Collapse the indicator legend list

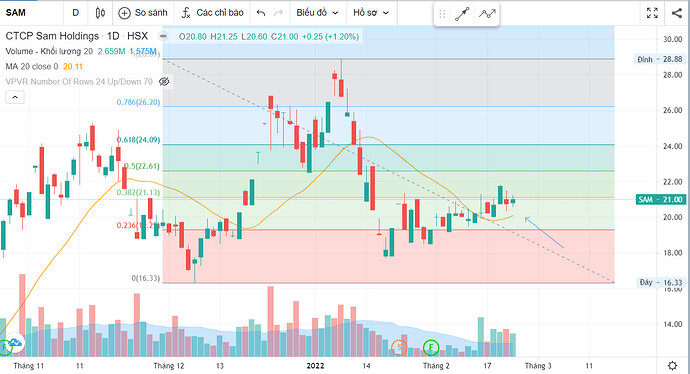coord(15,97)
